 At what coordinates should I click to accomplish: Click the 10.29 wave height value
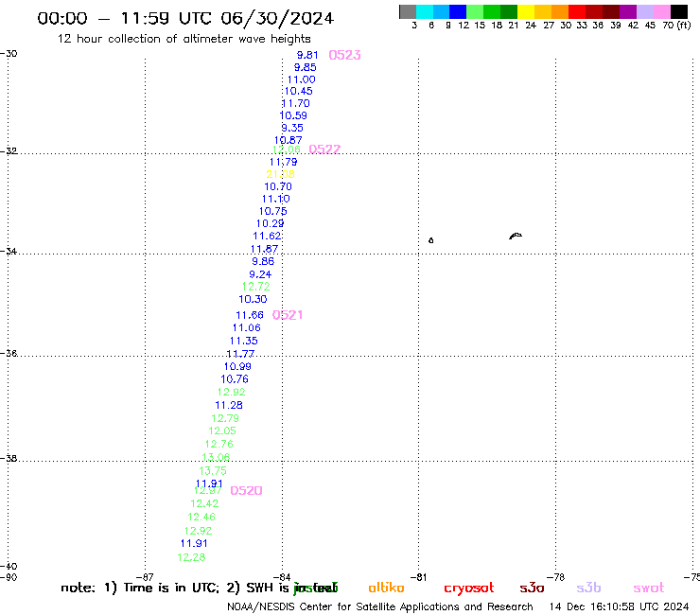[x=271, y=223]
